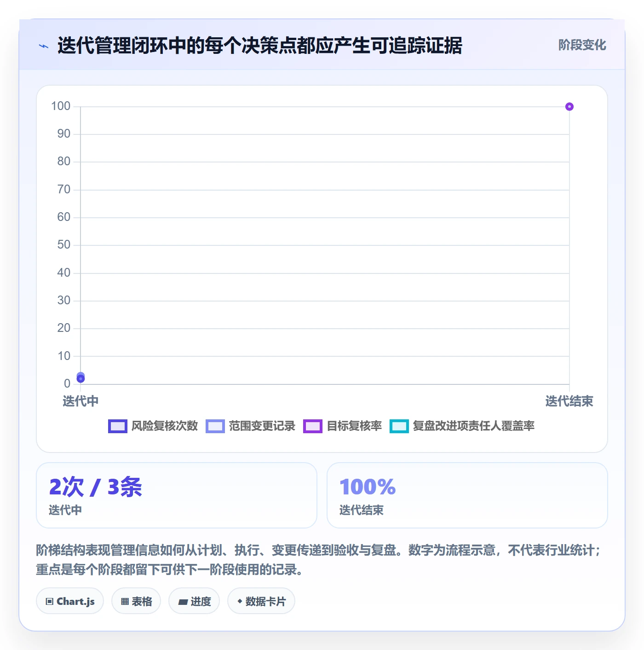
Task: Click the lightning bolt icon beside the title
Action: point(44,46)
